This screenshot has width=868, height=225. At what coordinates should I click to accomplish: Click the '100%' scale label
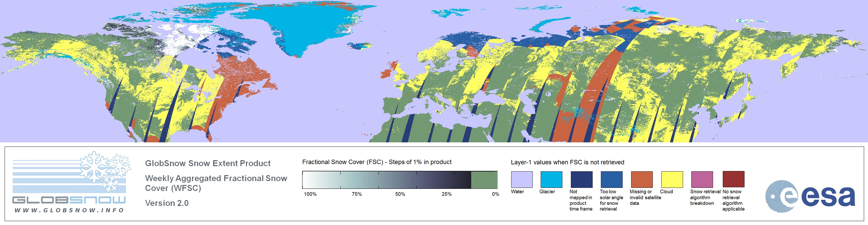click(x=310, y=194)
